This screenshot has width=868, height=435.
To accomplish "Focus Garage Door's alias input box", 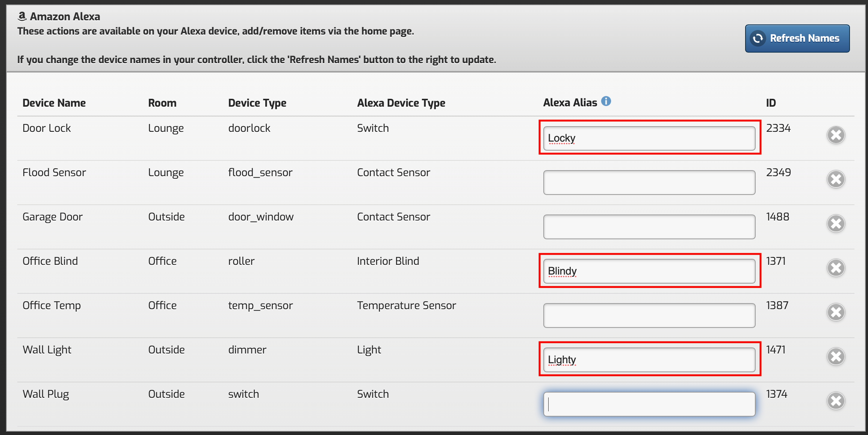I will [649, 227].
